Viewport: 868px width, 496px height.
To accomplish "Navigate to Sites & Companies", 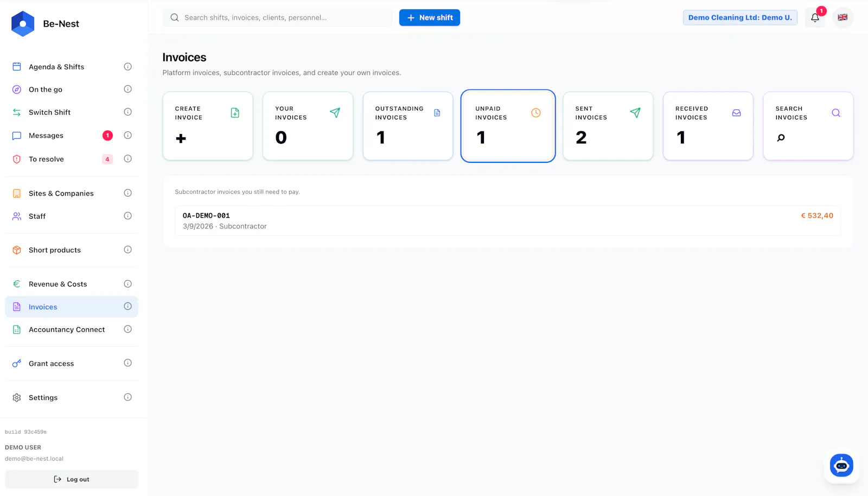I will click(72, 193).
